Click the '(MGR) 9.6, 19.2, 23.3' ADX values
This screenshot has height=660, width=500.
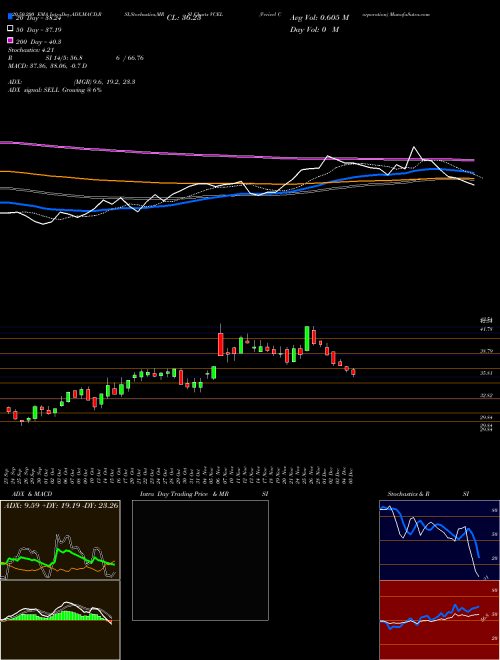pos(104,82)
